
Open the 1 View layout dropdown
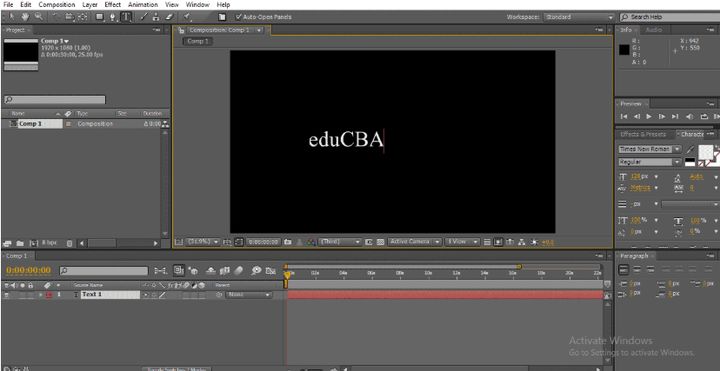click(x=463, y=242)
